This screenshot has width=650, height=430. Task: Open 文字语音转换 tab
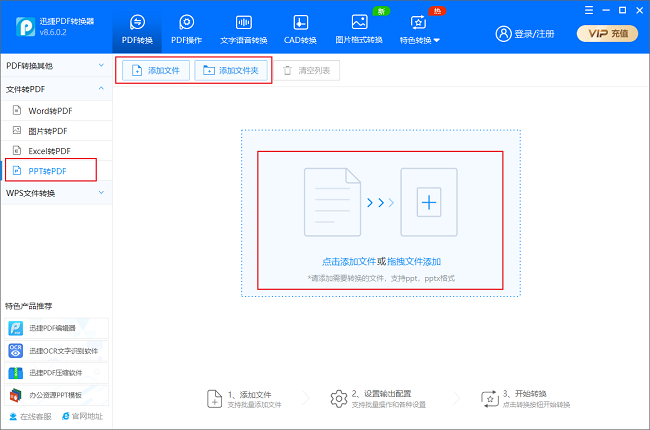243,29
